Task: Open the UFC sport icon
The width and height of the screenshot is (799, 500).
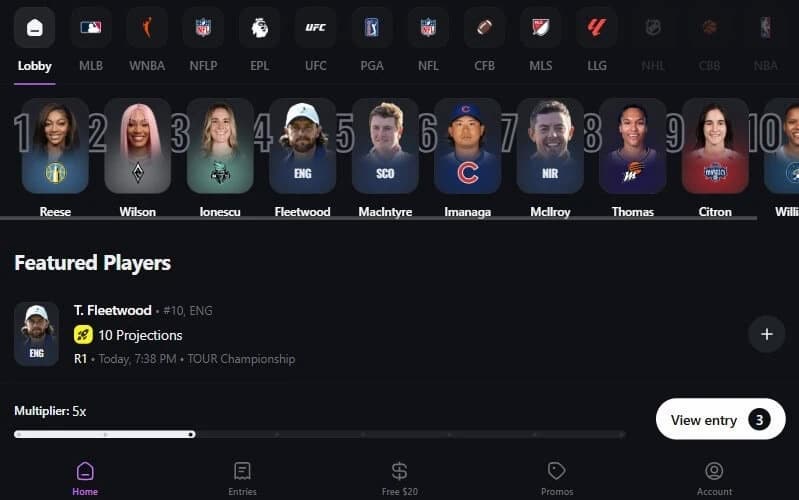Action: [315, 28]
